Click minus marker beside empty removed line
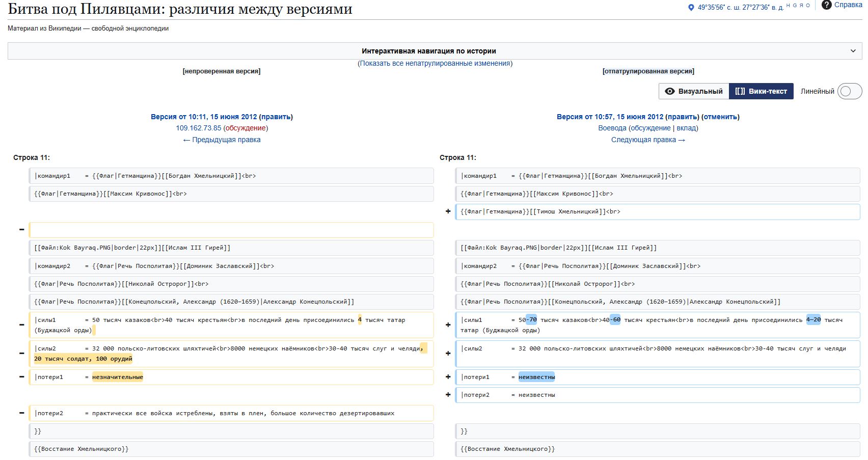Image resolution: width=868 pixels, height=460 pixels. [21, 229]
